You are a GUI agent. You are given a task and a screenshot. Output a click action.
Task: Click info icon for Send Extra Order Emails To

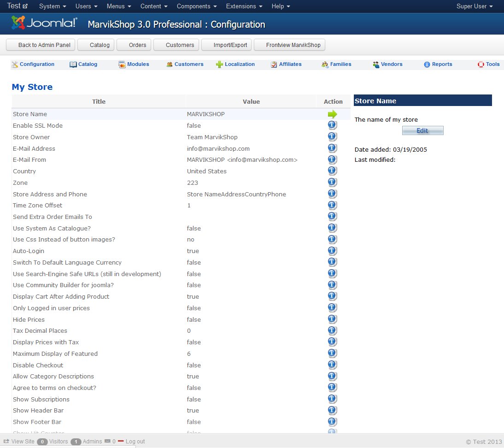point(332,217)
